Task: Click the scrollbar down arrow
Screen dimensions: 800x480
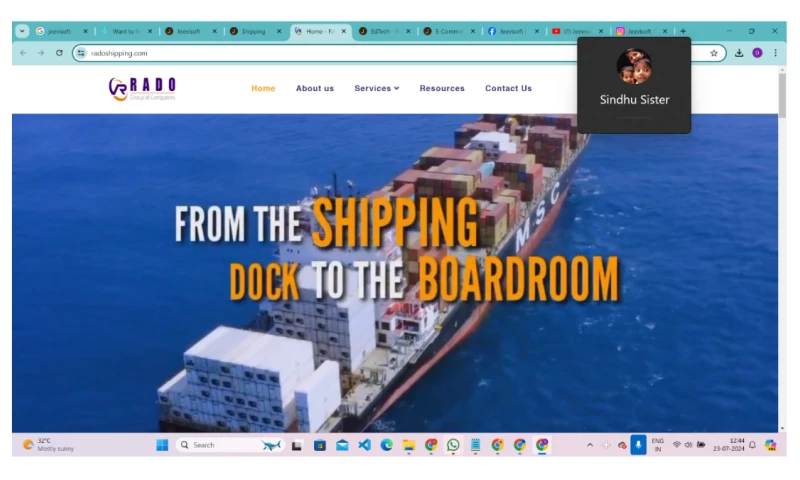Action: coord(782,428)
